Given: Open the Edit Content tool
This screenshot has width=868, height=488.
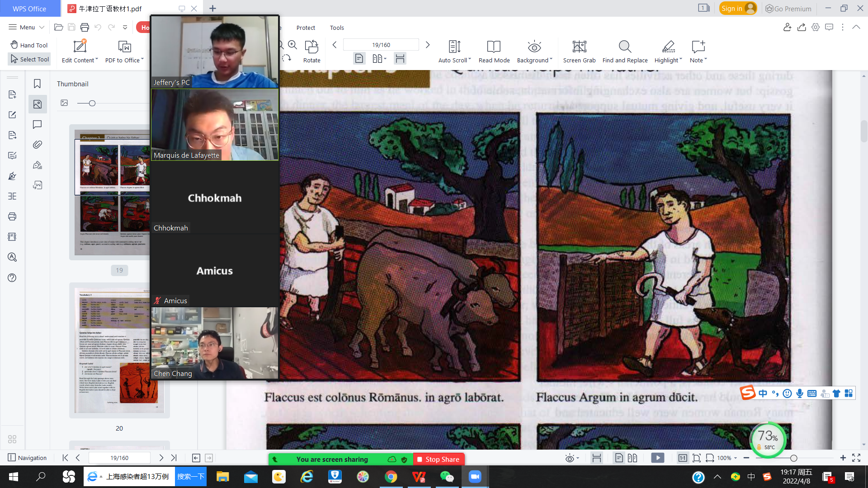Looking at the screenshot, I should click(x=80, y=51).
